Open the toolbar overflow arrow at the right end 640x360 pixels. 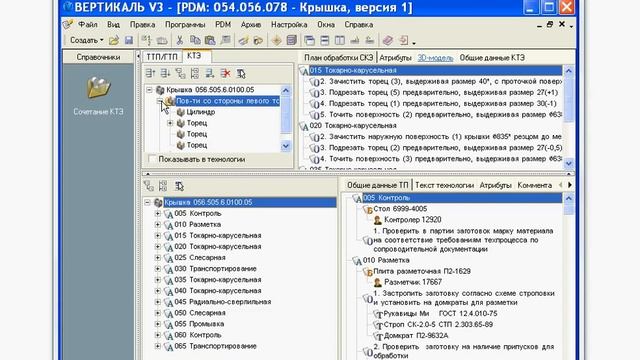[414, 42]
